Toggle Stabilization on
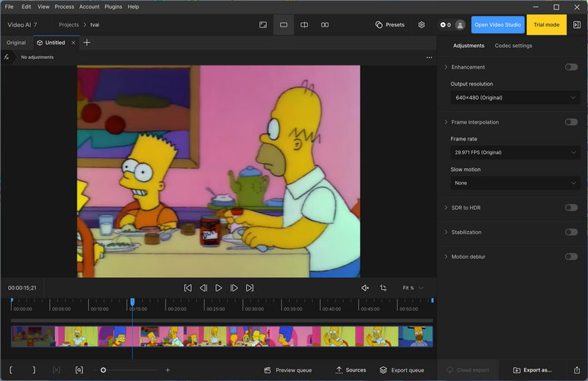This screenshot has height=381, width=588. click(571, 232)
